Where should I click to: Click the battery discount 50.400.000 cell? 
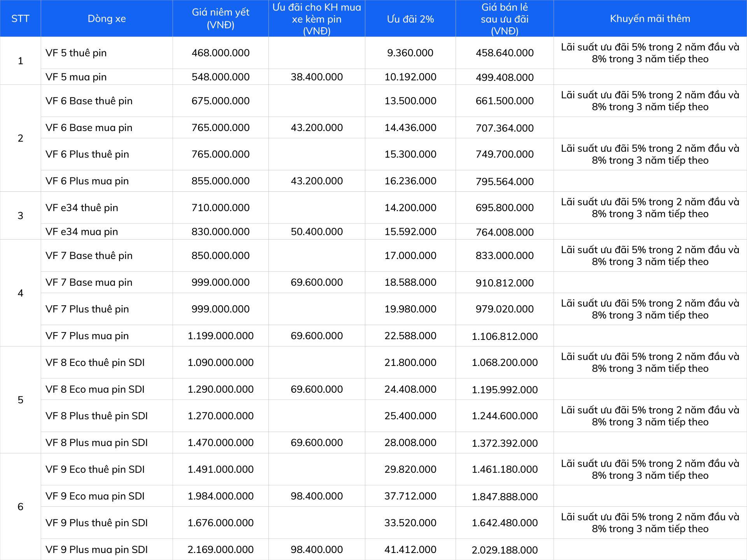click(x=317, y=232)
